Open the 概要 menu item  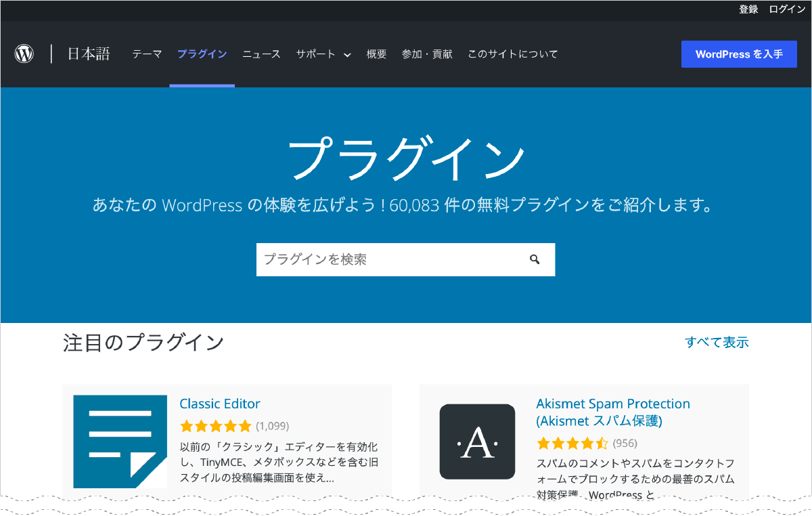tap(376, 54)
